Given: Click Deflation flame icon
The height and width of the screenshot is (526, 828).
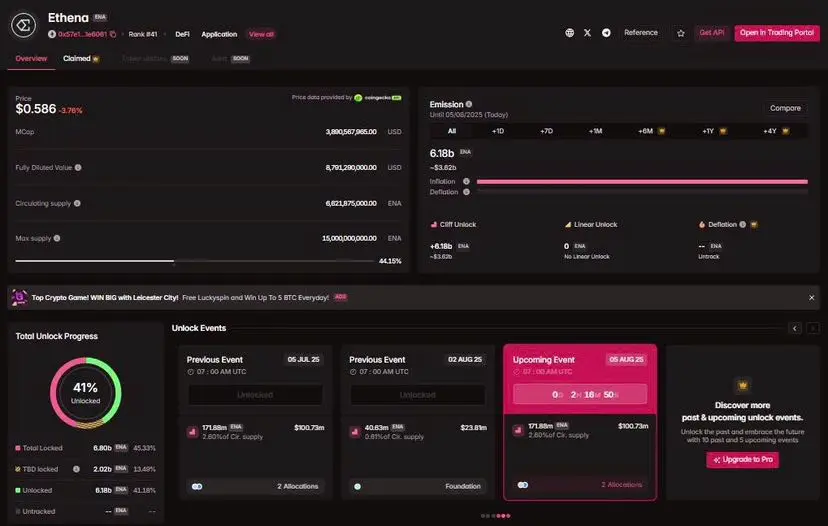Looking at the screenshot, I should pyautogui.click(x=702, y=224).
